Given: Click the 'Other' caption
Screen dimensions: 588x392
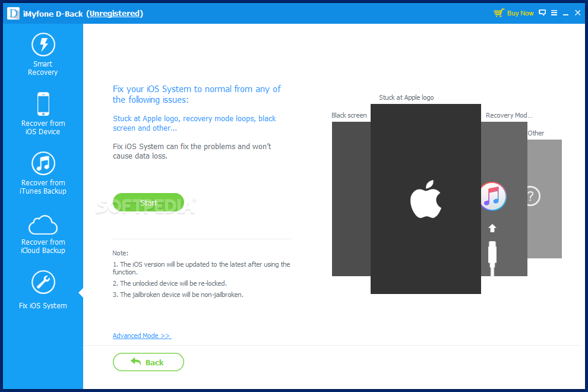Looking at the screenshot, I should click(536, 133).
